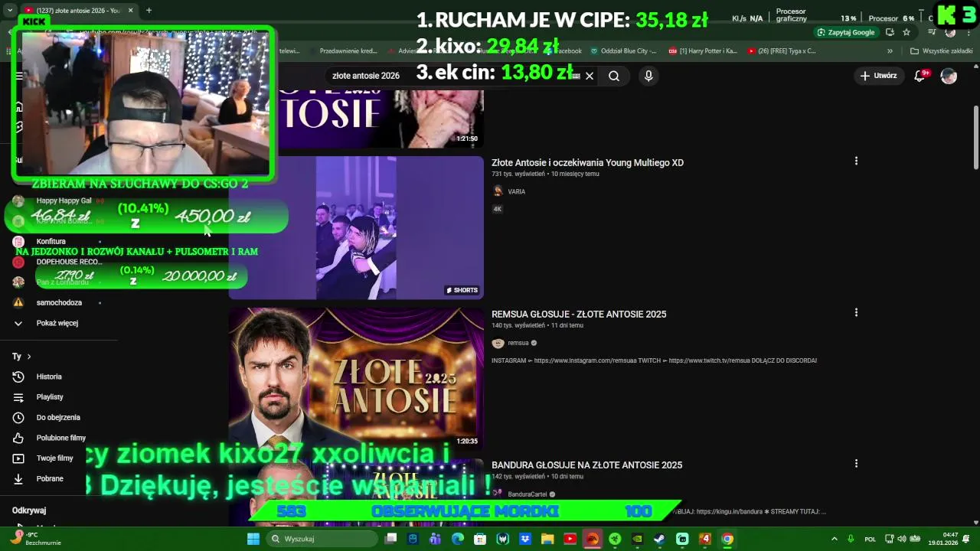Open options for BANDURA GŁOSUJE video
Viewport: 980px width, 551px height.
click(x=856, y=463)
